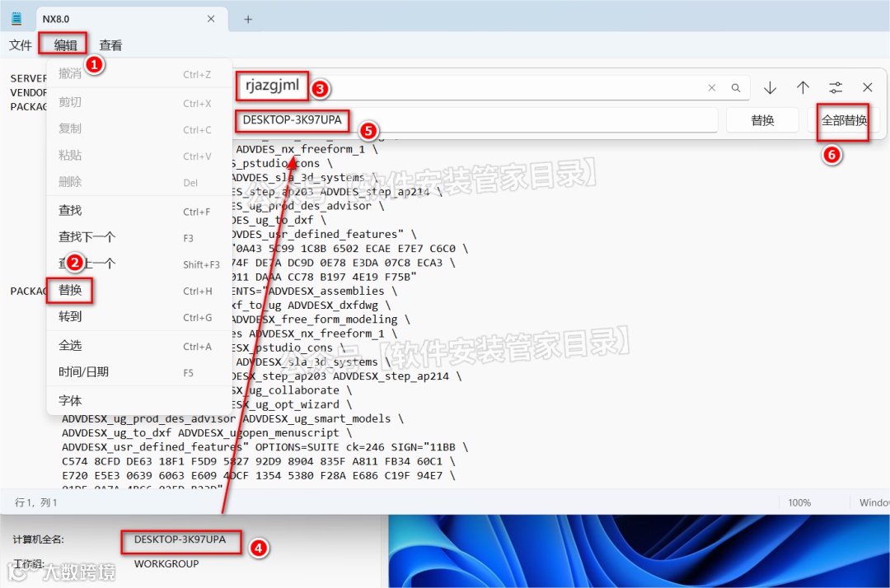Choose 撤消 from the edit menu
Viewport: 890px width, 588px height.
point(139,74)
